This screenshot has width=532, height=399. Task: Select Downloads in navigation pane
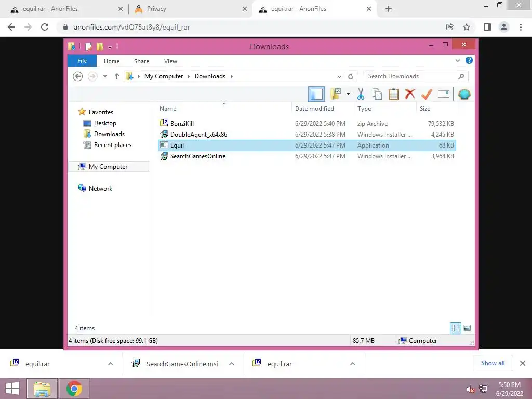click(x=109, y=134)
